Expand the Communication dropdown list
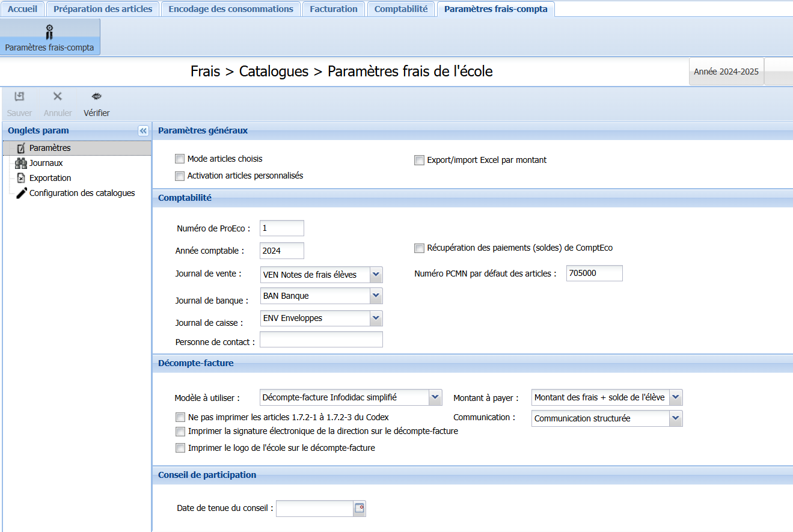Screen dimensions: 793x532 [676, 418]
